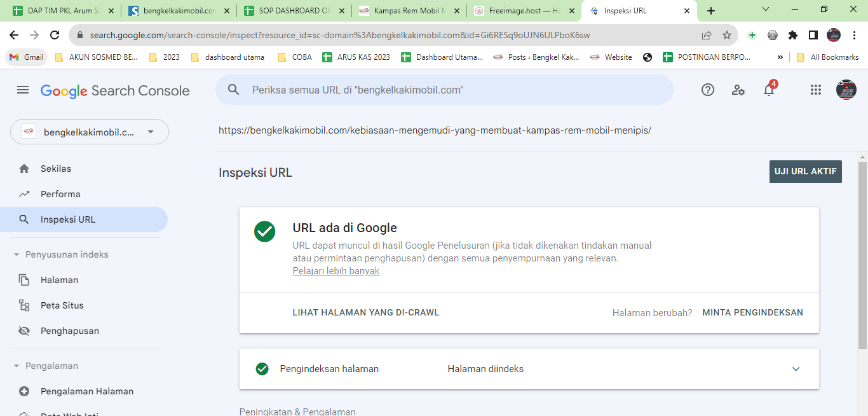Click the globe bookmark icon
Screen dimensions: 868x416
(648, 57)
